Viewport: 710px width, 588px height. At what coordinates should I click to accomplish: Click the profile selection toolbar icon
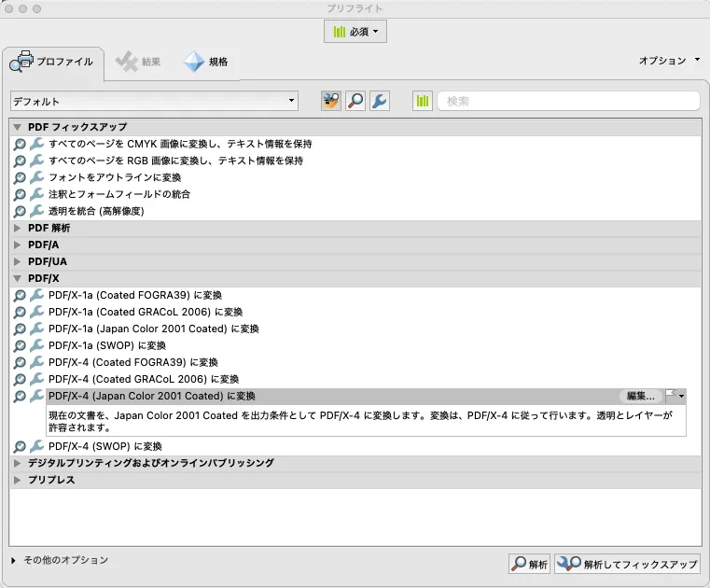coord(330,101)
